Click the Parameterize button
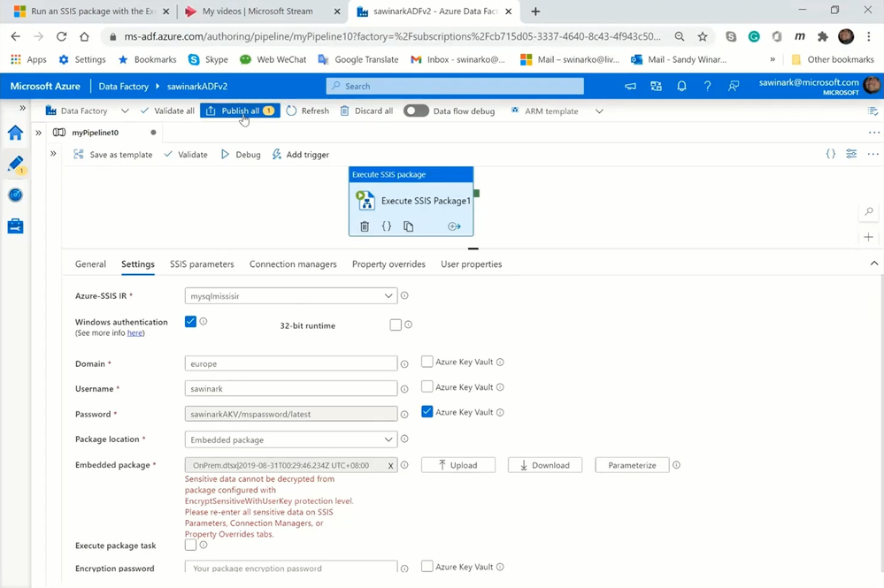The height and width of the screenshot is (588, 884). (632, 465)
